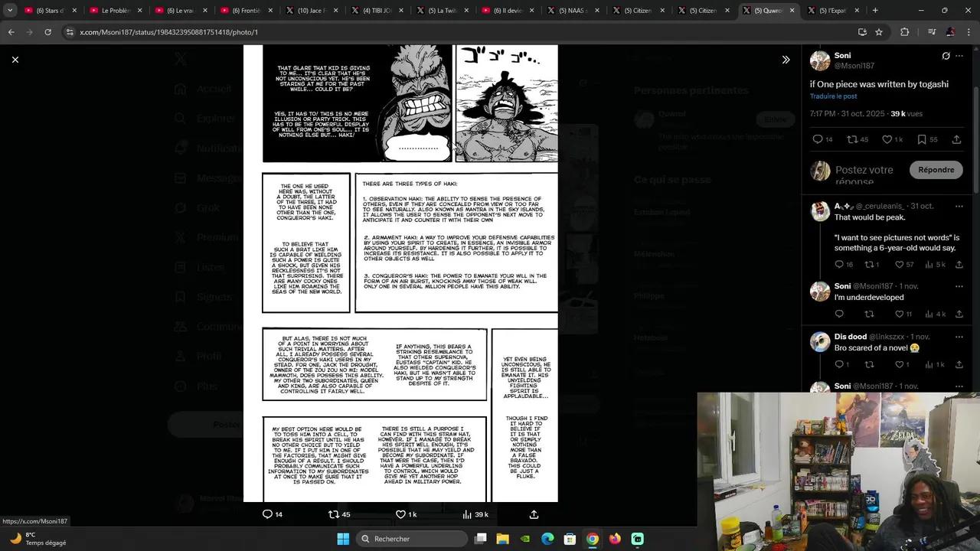Screen dimensions: 980x551
Task: Close the photo viewer with the X icon
Action: [x=15, y=60]
